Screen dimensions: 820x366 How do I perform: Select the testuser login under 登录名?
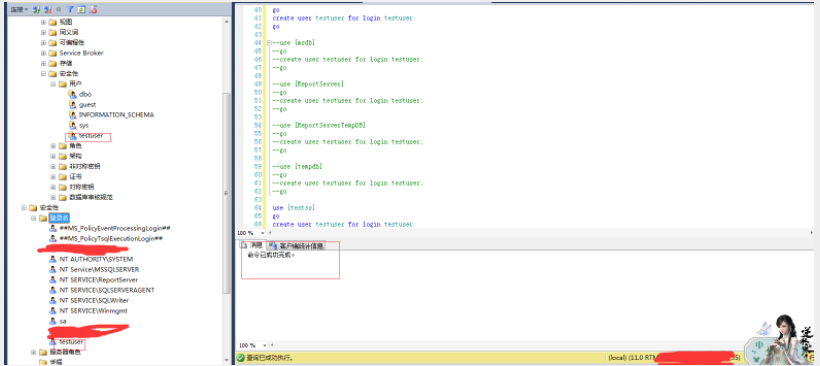[x=71, y=341]
